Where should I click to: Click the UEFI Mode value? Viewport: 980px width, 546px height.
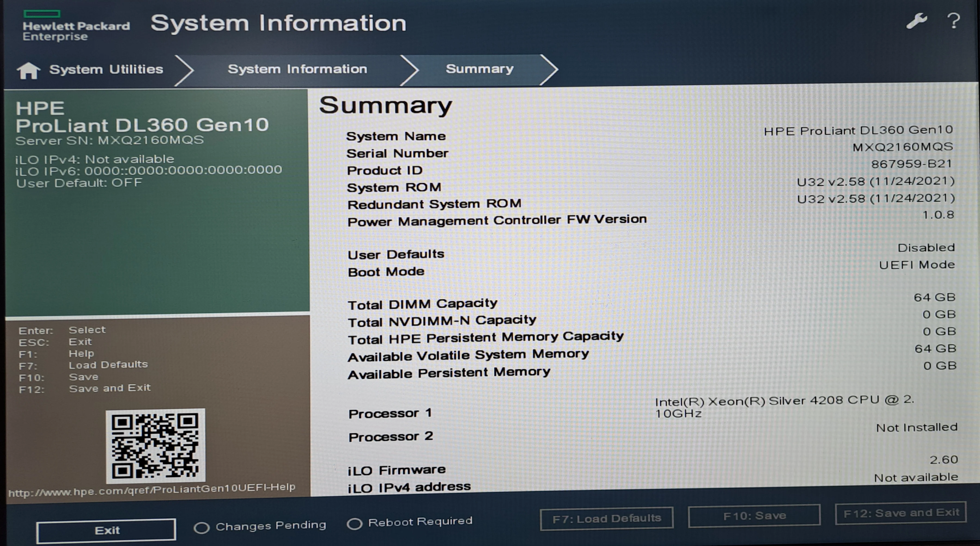[x=917, y=265]
